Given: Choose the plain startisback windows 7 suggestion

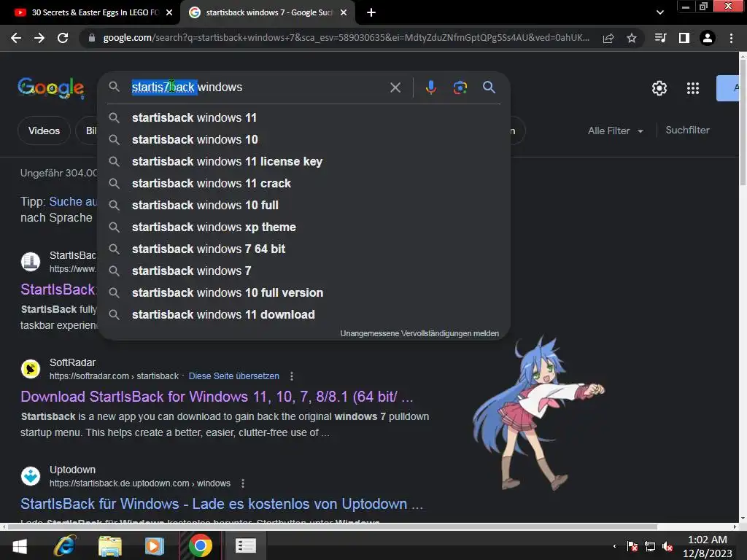Looking at the screenshot, I should (304, 271).
